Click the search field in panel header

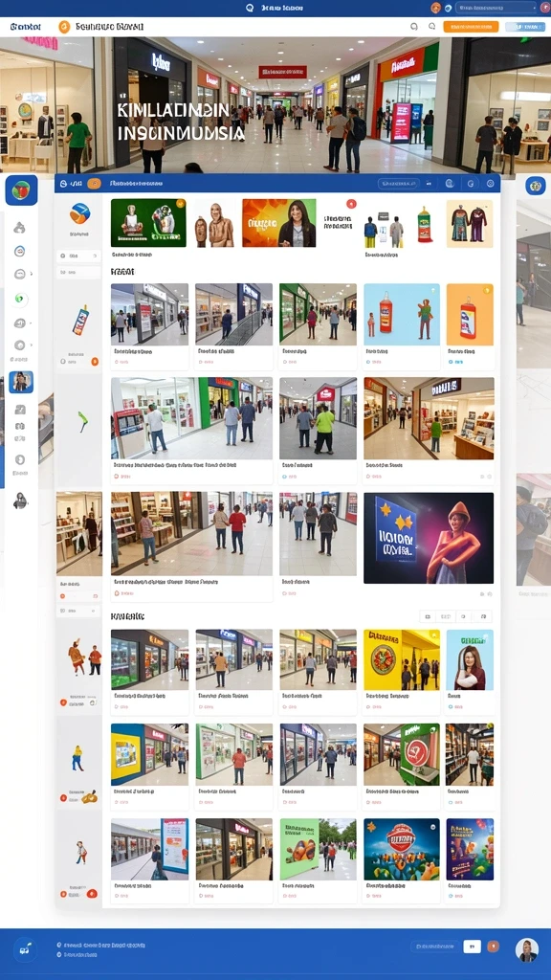coord(398,184)
